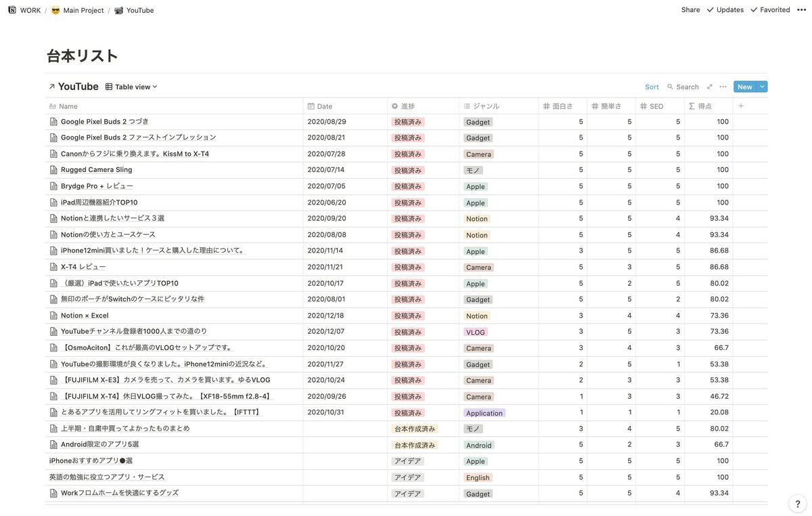Viewport: 812px width, 516px height.
Task: Click 得点 value 20.08
Action: tap(719, 412)
